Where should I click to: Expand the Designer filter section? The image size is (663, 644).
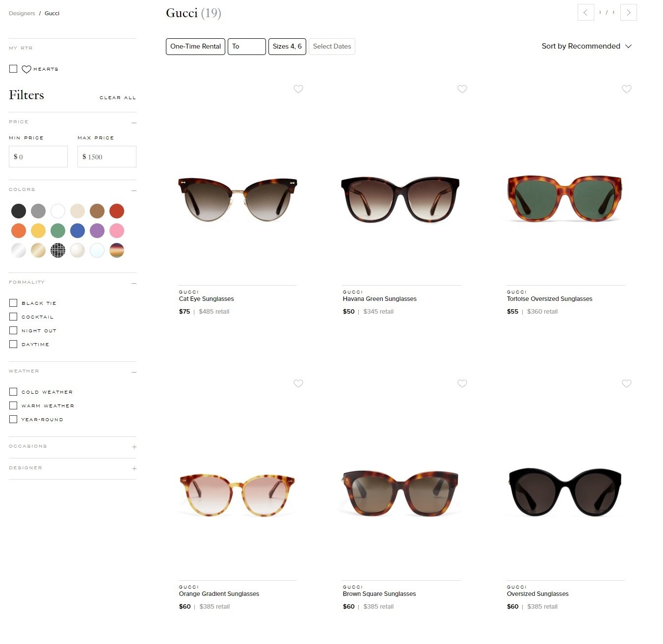click(134, 468)
